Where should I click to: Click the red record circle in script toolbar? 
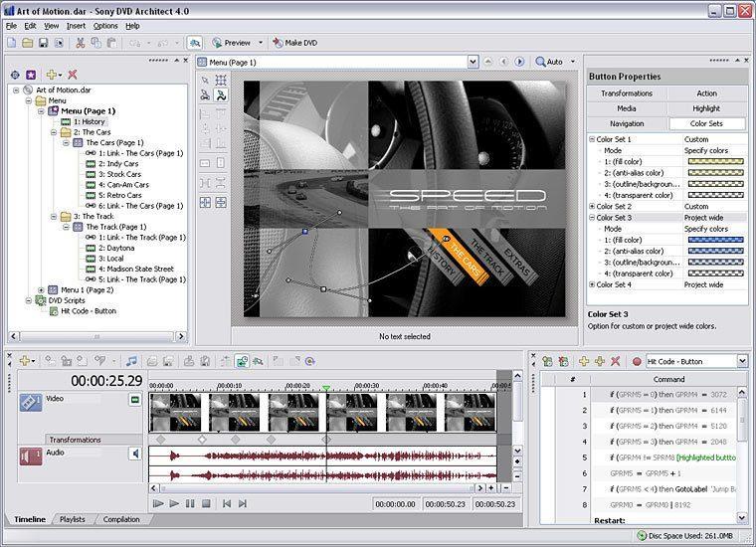tap(637, 361)
